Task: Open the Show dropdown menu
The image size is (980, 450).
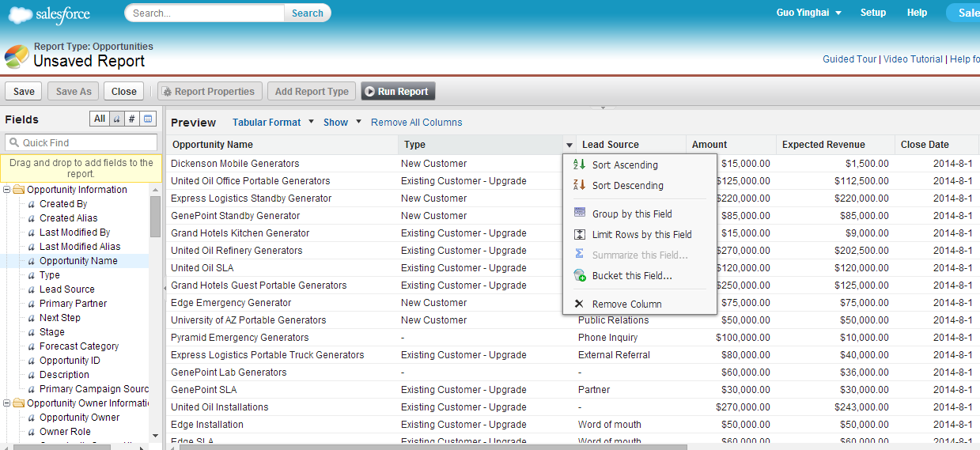Action: 342,122
